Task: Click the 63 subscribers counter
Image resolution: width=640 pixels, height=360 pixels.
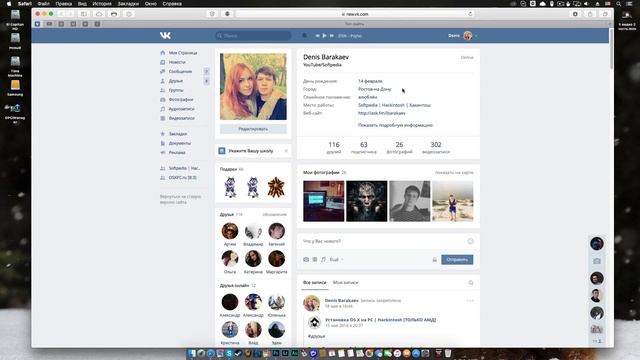Action: (364, 147)
